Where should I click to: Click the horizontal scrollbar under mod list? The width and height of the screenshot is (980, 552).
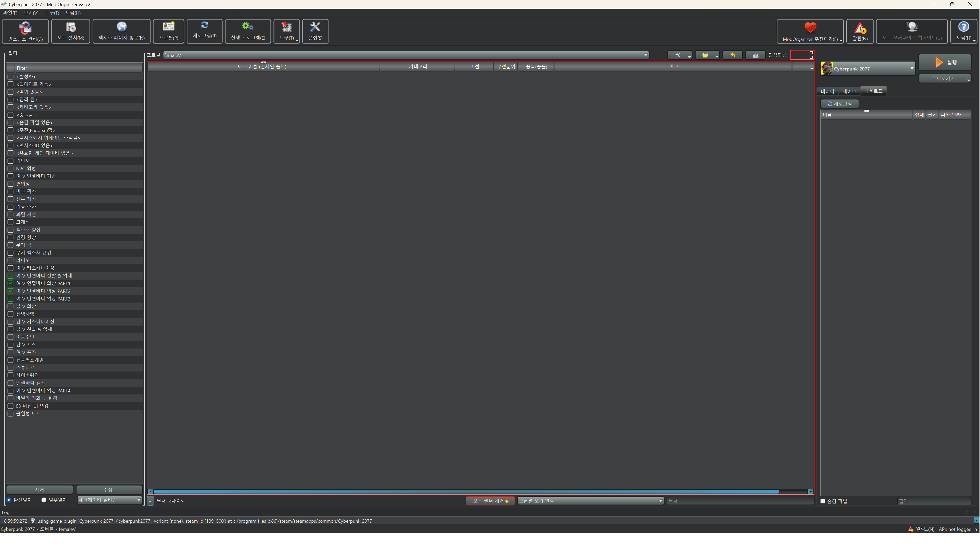(466, 492)
